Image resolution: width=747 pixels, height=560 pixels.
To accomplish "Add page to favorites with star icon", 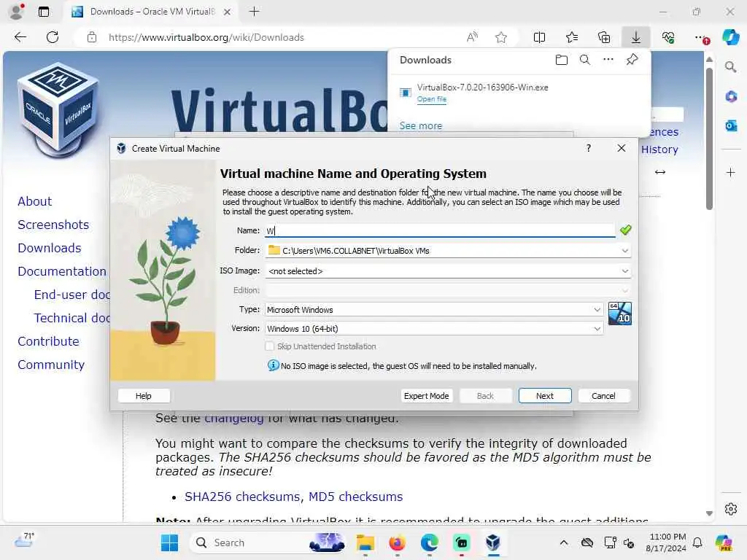I will 500,37.
